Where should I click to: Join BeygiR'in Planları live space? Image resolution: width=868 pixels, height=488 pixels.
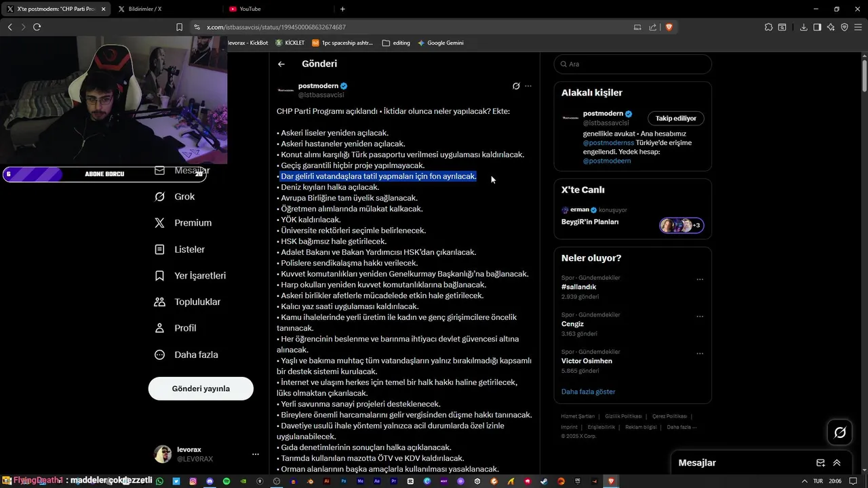point(590,222)
